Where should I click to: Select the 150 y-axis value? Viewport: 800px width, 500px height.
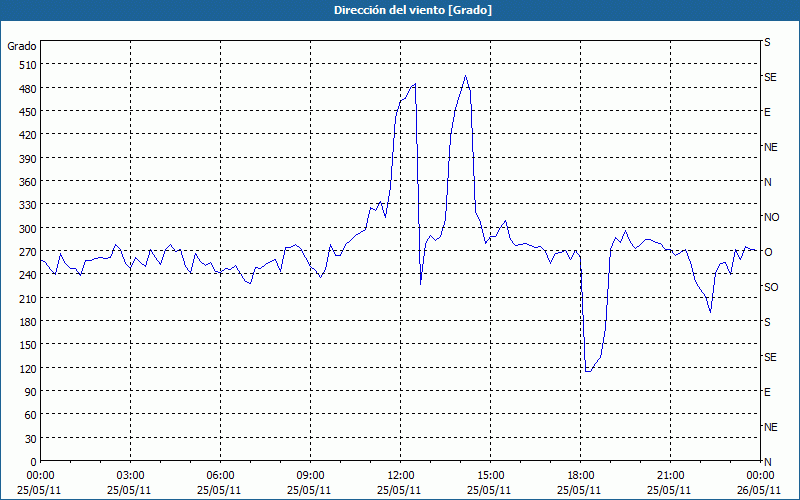[x=28, y=345]
